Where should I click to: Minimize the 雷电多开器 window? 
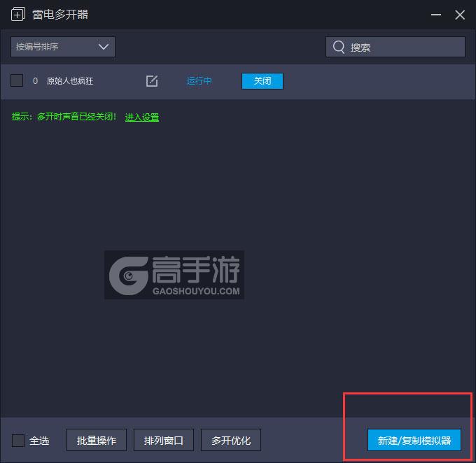(x=436, y=14)
